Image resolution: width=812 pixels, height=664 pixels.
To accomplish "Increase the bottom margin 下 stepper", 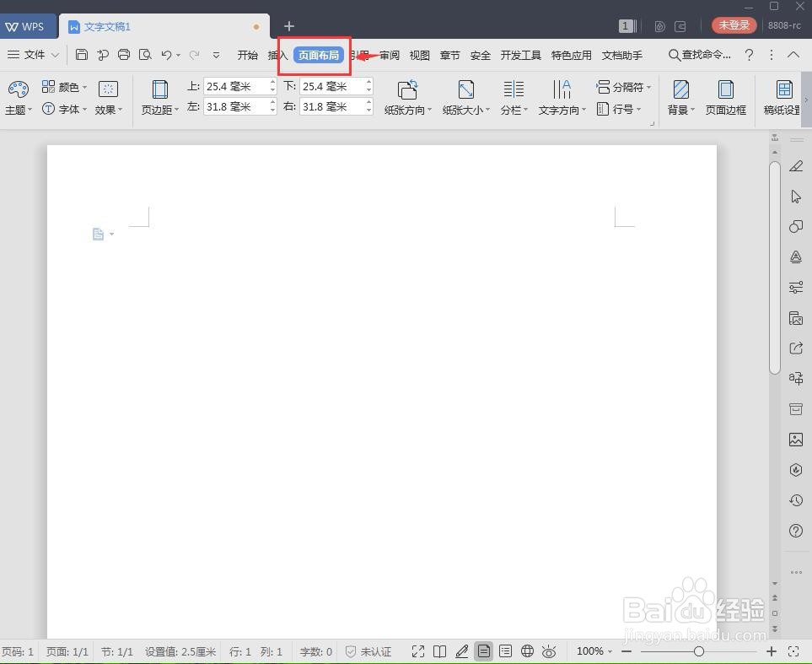I will pyautogui.click(x=368, y=82).
